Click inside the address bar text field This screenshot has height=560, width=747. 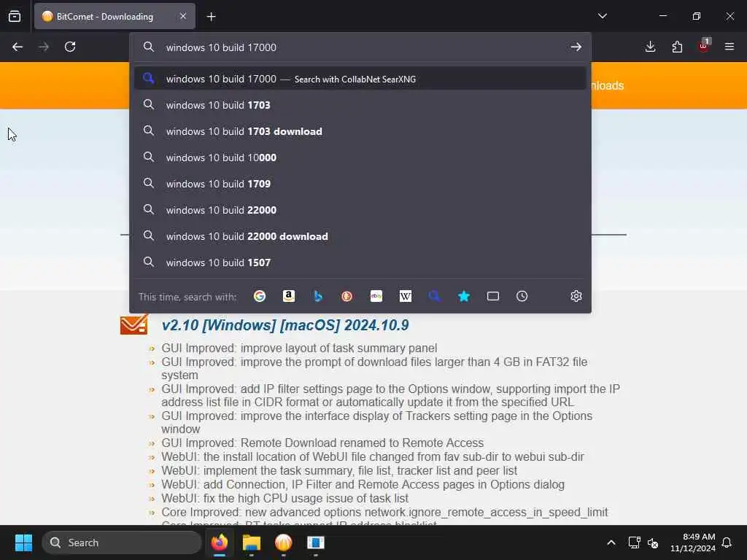pyautogui.click(x=362, y=47)
